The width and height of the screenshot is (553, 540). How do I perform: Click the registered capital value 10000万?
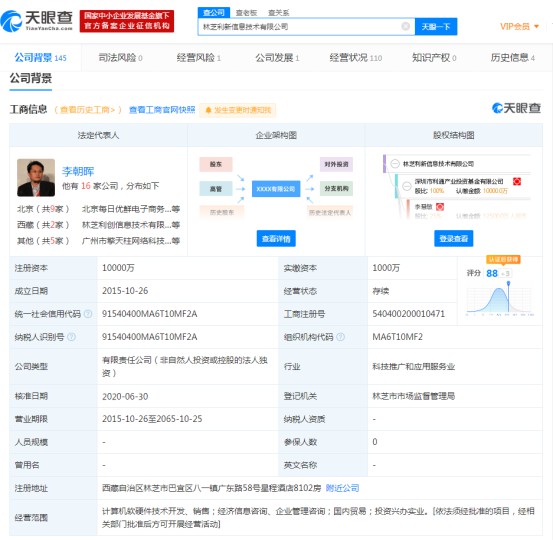coord(118,268)
